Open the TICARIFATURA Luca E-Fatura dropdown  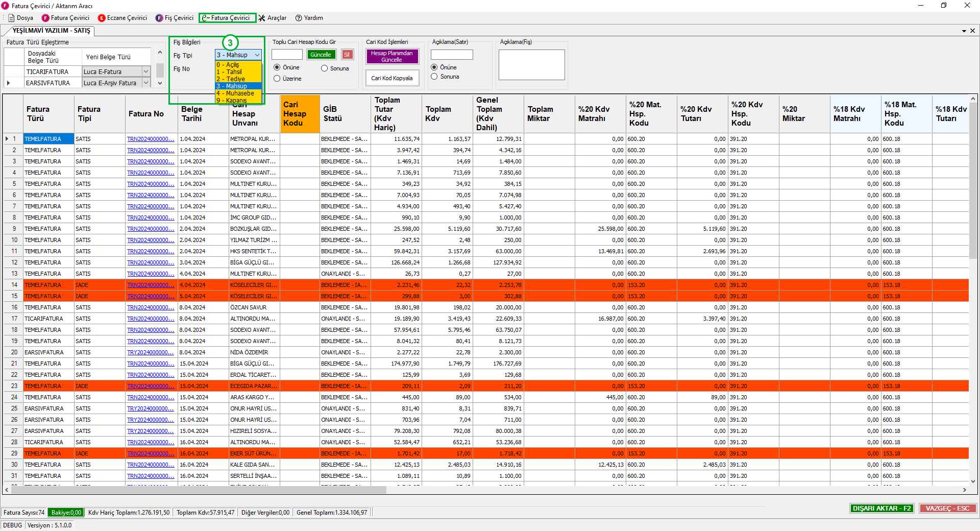tap(146, 72)
